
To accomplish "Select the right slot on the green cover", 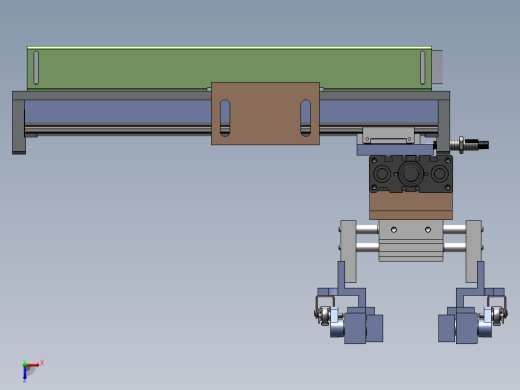I will point(423,68).
